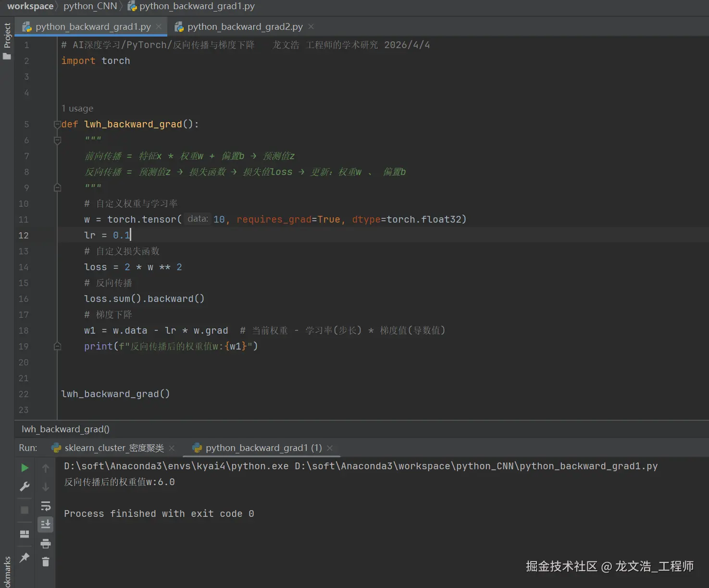Click the green Run button in Run panel

point(25,468)
